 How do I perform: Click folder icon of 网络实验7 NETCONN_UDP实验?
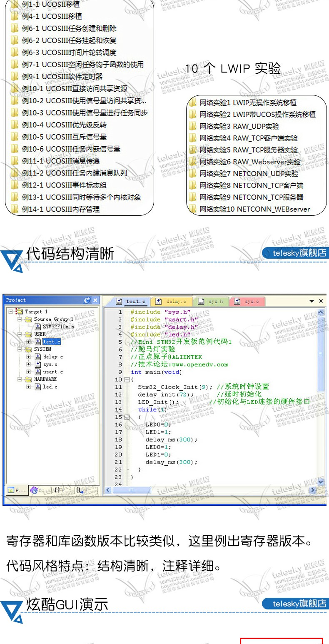[x=192, y=174]
